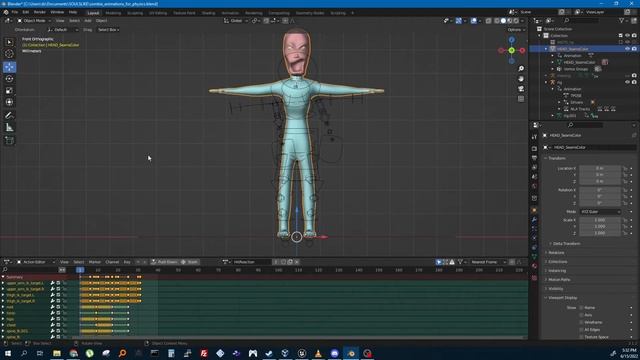Enable rendered viewport shading mode

coord(516,21)
